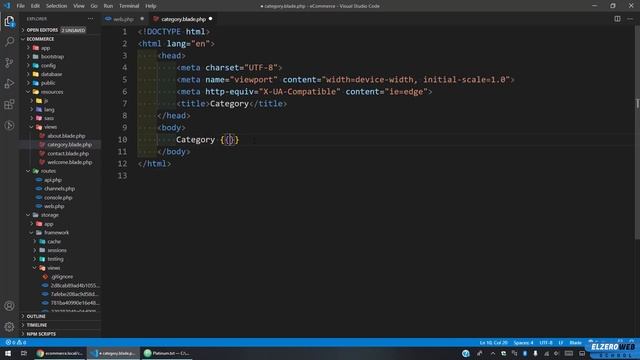Image resolution: width=640 pixels, height=360 pixels.
Task: Select the category.blade.php editor tab
Action: click(x=183, y=19)
